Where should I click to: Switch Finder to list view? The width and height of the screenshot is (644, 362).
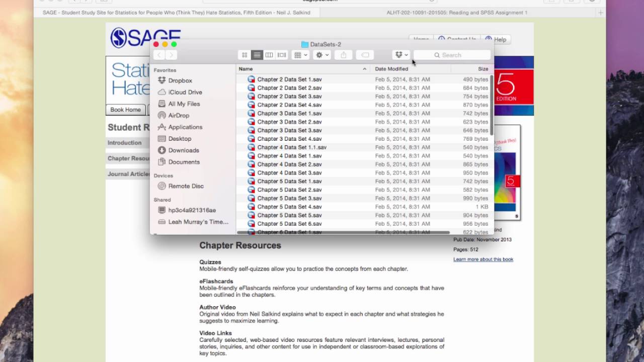pos(257,55)
